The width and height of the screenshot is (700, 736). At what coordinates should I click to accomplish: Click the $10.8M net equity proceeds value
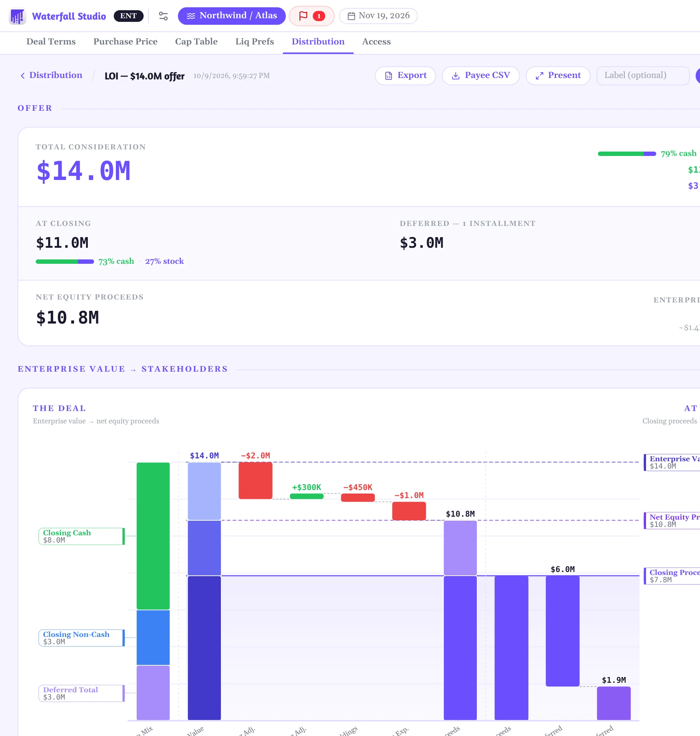pyautogui.click(x=67, y=318)
